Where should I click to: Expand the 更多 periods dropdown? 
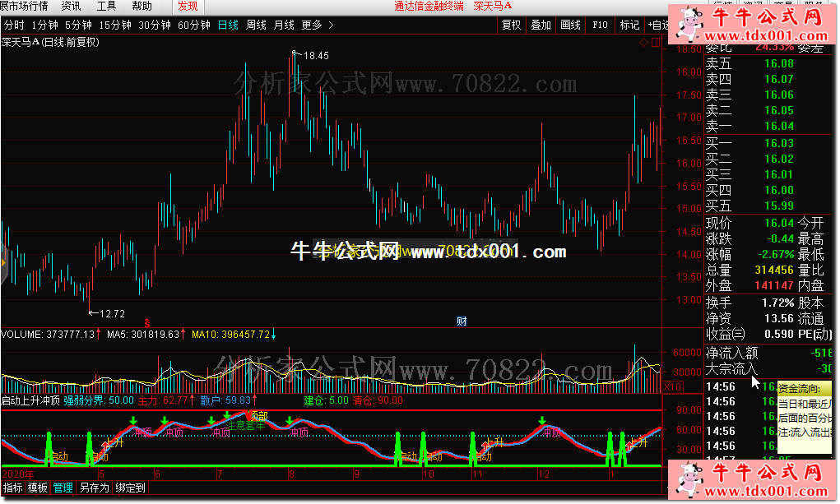[x=317, y=25]
